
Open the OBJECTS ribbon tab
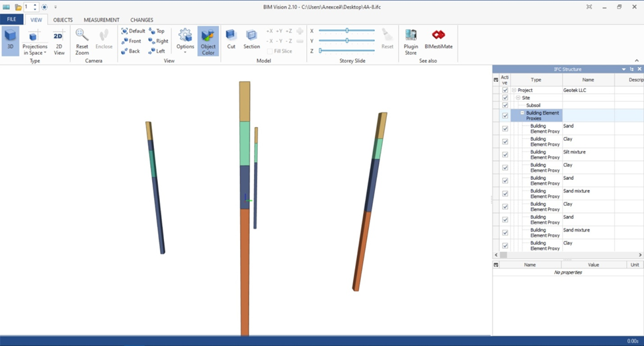[63, 20]
